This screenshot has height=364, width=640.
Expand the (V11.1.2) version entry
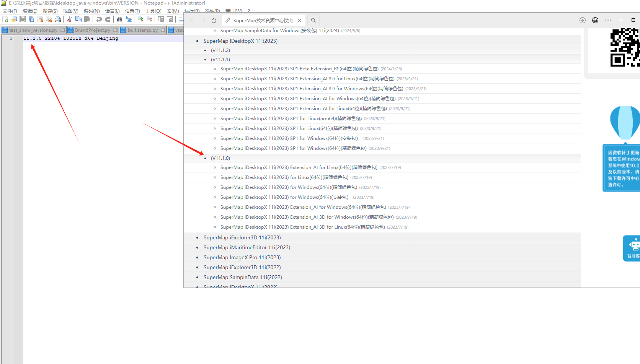[220, 50]
